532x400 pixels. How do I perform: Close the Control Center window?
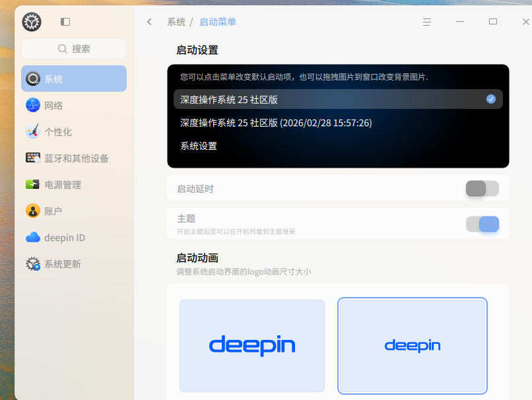(x=526, y=22)
